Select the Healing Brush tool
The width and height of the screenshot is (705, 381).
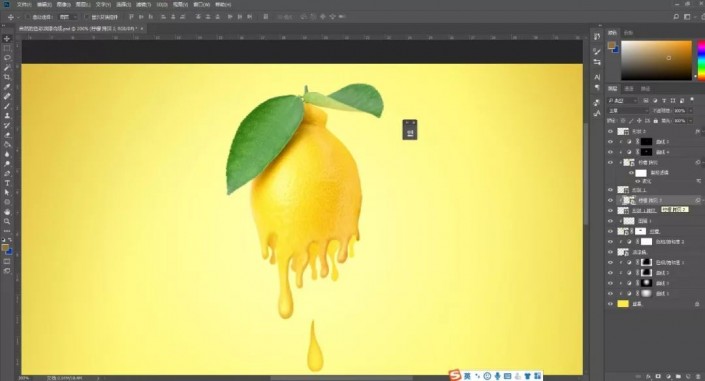click(x=7, y=96)
